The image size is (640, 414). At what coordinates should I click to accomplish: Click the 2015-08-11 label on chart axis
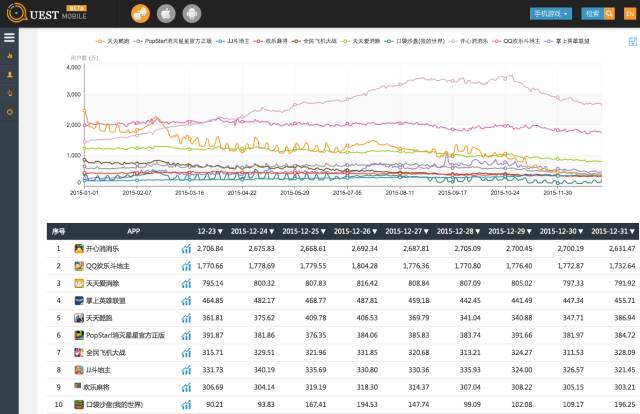400,193
